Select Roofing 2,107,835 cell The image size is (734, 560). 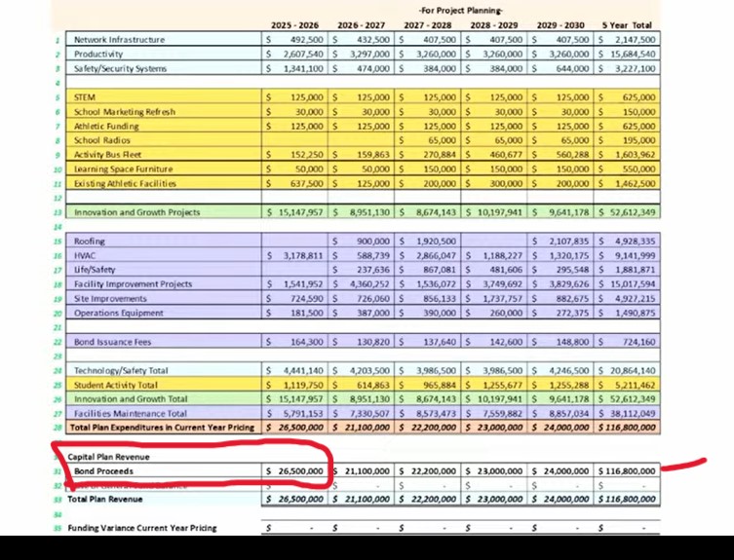(x=560, y=242)
